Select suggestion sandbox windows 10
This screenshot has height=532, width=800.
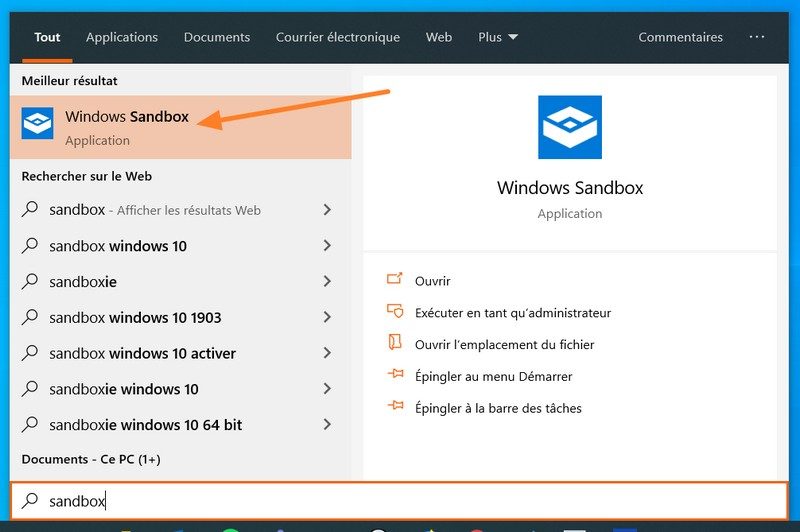(x=118, y=246)
